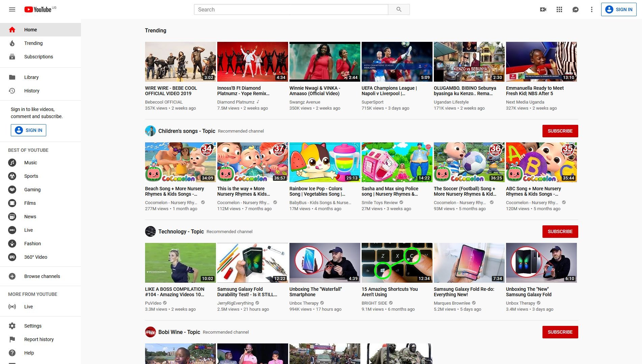Open the YouTube apps grid icon
The height and width of the screenshot is (364, 642).
[x=559, y=9]
